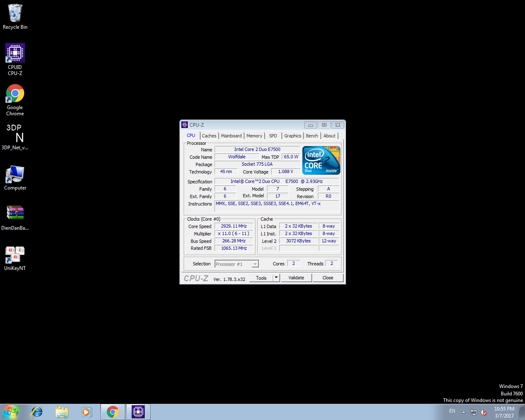Expand the Tools dropdown arrow
525x420 pixels.
point(276,278)
